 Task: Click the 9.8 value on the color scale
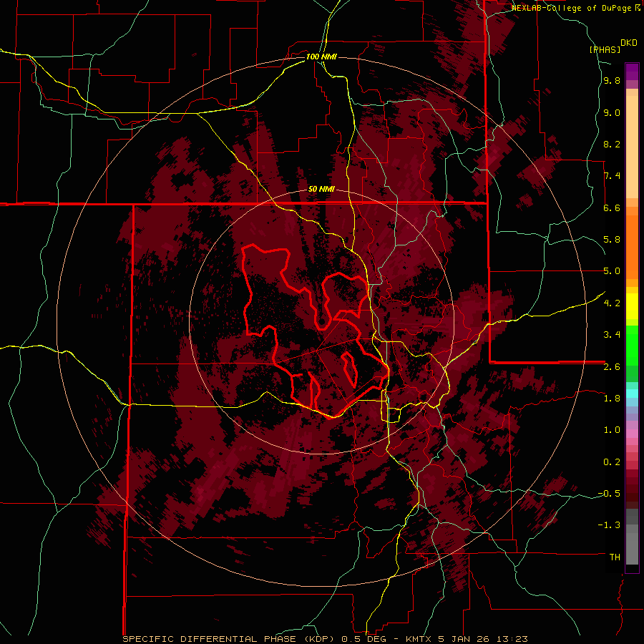coord(612,81)
